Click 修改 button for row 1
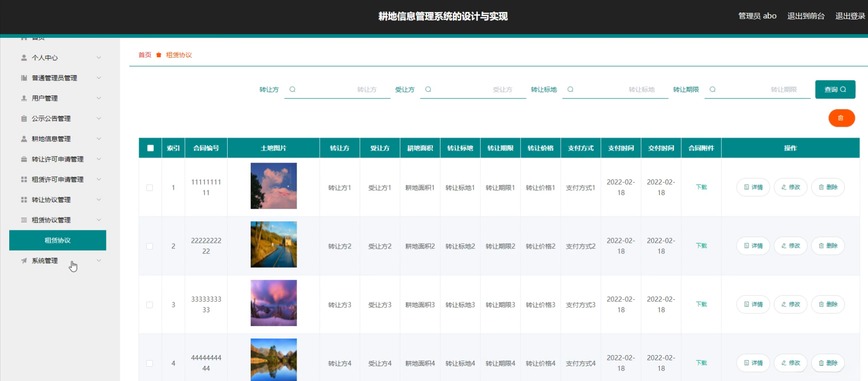The height and width of the screenshot is (381, 868). tap(791, 187)
